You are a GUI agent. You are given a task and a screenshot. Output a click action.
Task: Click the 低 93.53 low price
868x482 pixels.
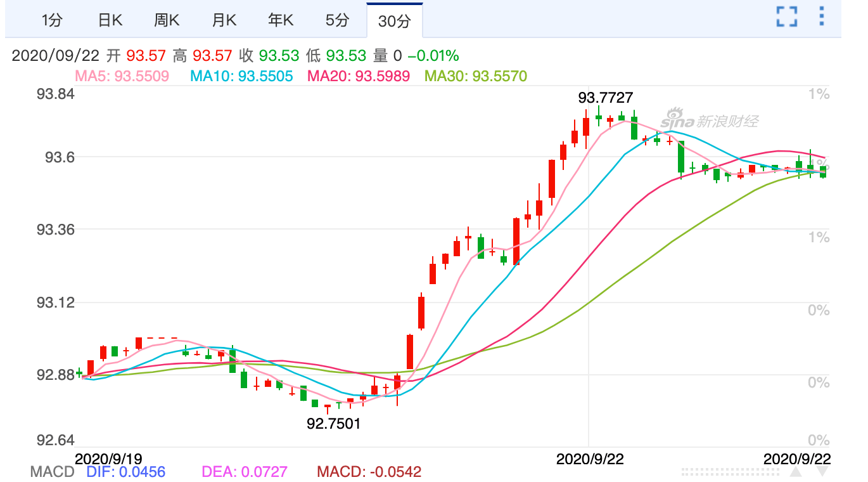[336, 56]
